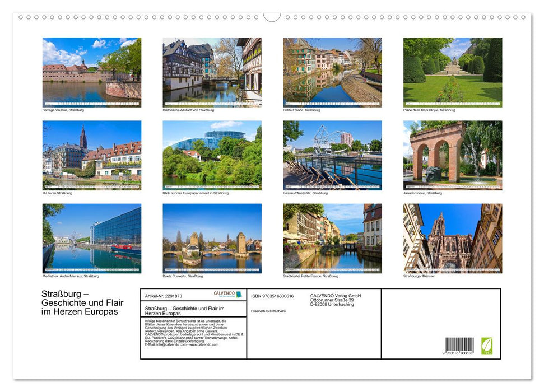This screenshot has height=392, width=544.
Task: Click barcode number '9 783516 800616'
Action: coord(458,353)
